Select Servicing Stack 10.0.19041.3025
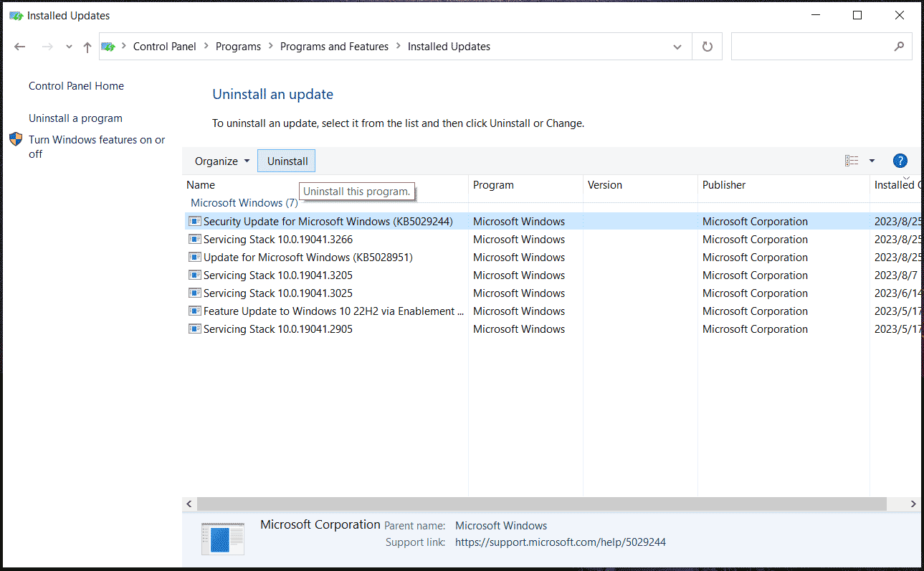This screenshot has height=571, width=924. (x=552, y=293)
